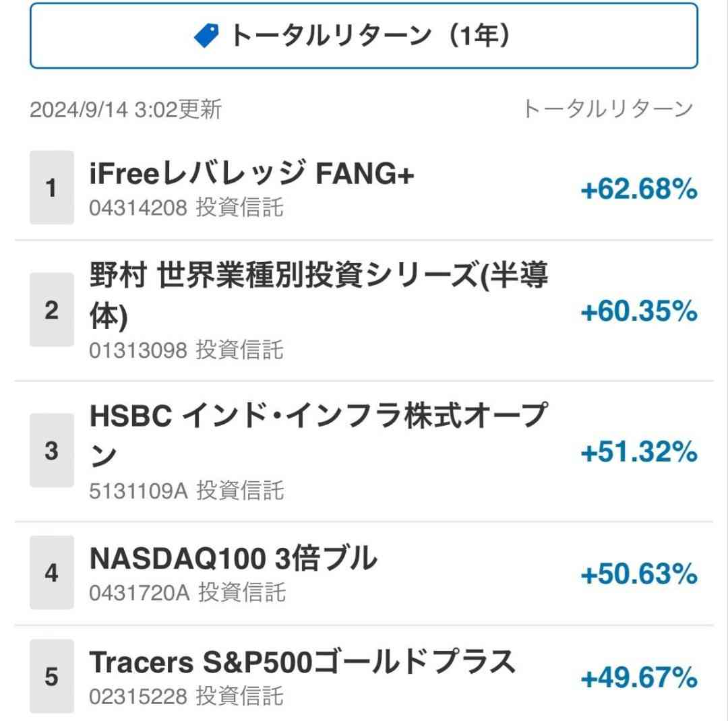
Task: Click the +51.32% return value
Action: (x=639, y=451)
